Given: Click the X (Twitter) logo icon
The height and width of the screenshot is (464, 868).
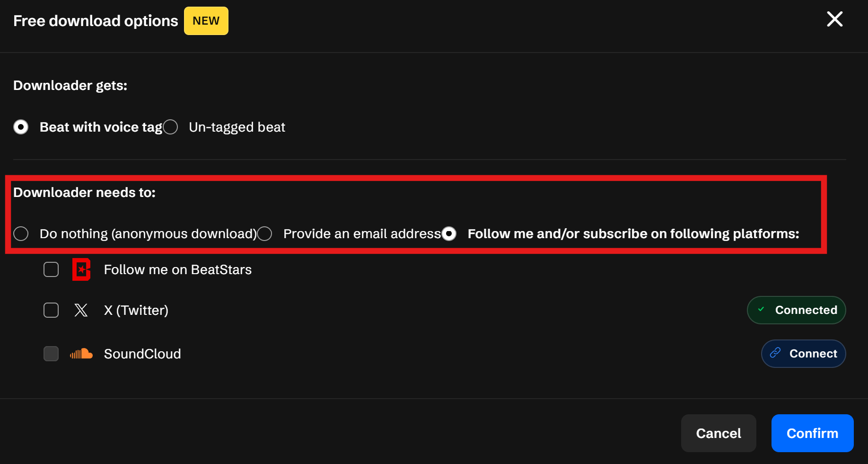Looking at the screenshot, I should point(81,310).
